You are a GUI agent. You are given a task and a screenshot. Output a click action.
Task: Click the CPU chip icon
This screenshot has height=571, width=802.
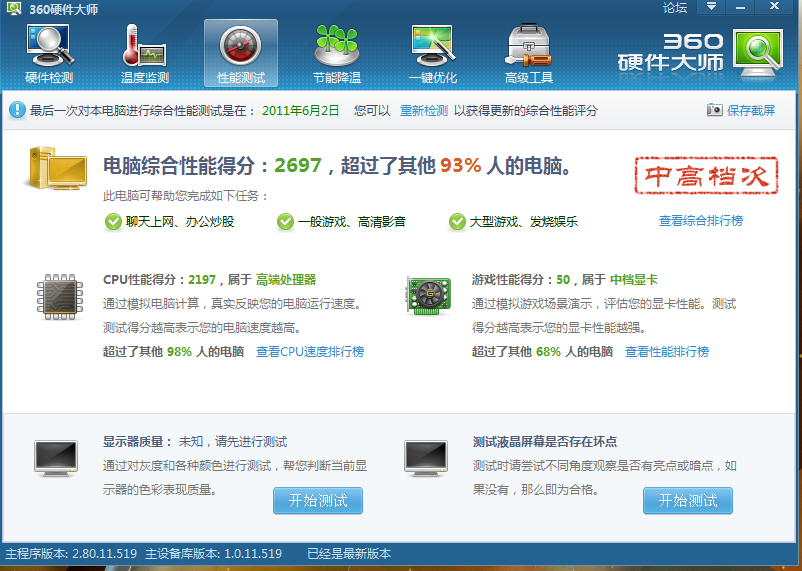59,297
